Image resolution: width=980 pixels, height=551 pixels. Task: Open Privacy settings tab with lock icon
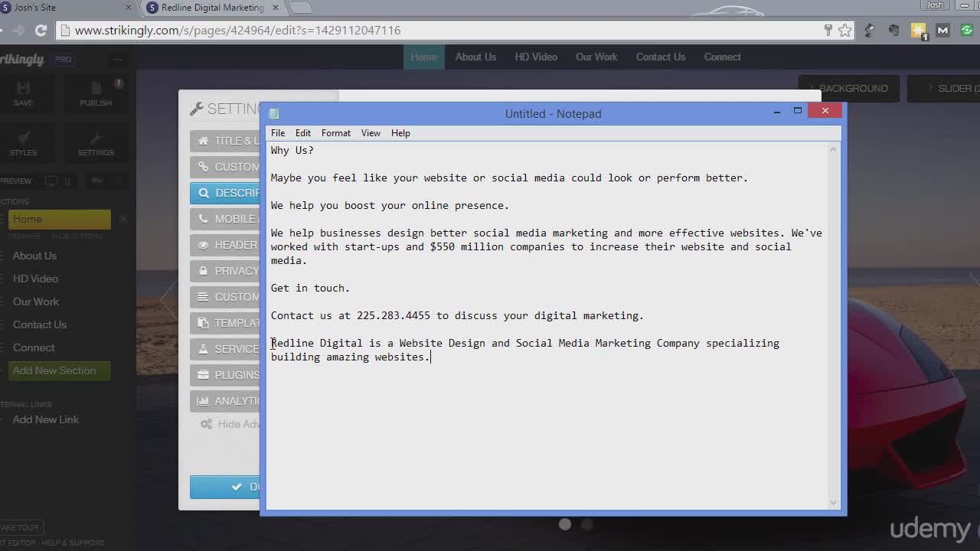[x=225, y=272]
